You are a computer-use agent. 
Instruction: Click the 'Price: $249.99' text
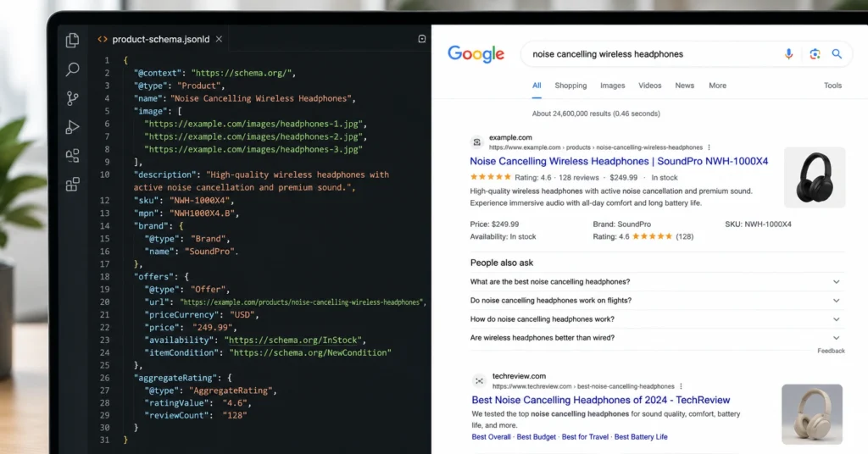pos(494,224)
